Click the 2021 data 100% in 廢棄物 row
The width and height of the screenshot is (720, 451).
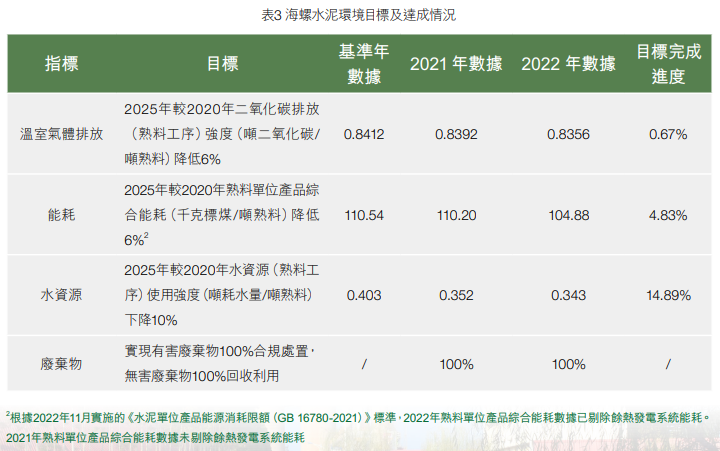click(456, 364)
